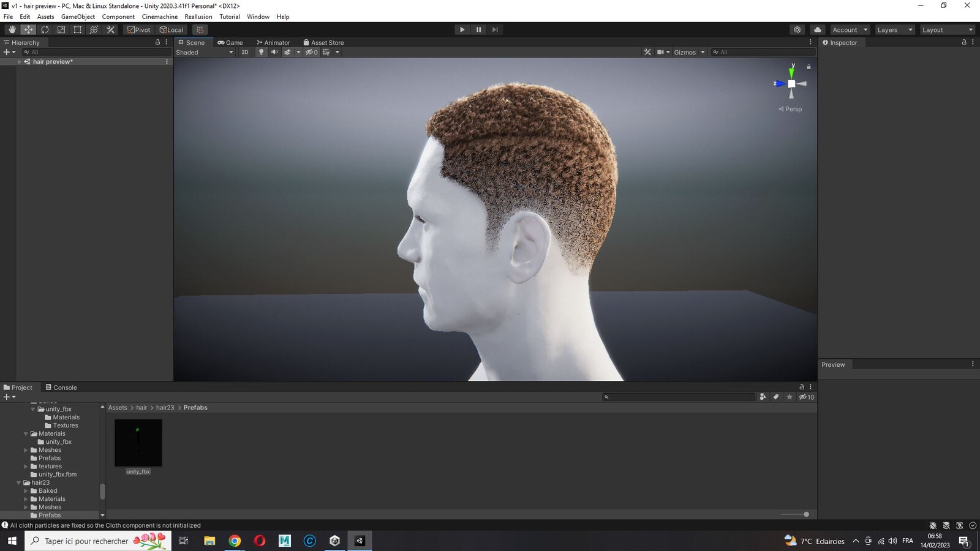Select the Rect Transform tool
This screenshot has width=980, height=551.
coord(78,29)
